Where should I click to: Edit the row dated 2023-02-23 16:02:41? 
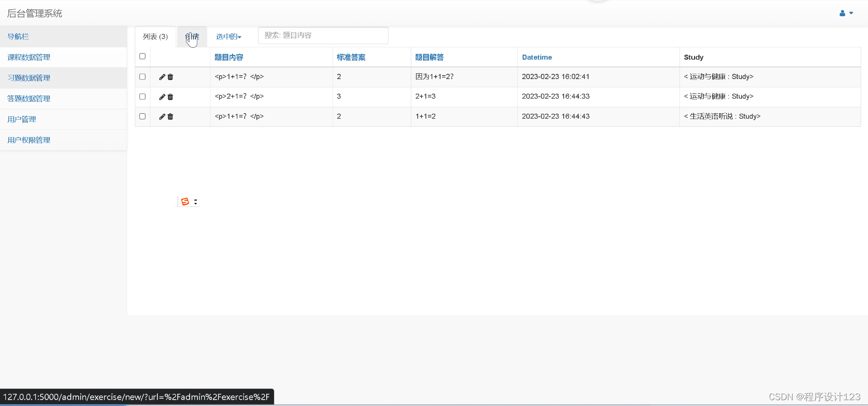click(x=162, y=77)
